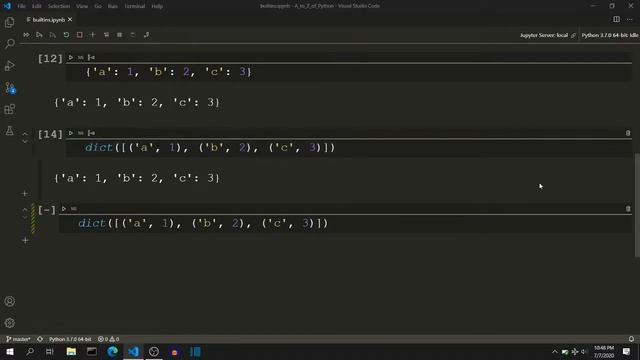Viewport: 640px width, 360px height.
Task: Open the Jupyter Server: local selector
Action: pos(547,36)
